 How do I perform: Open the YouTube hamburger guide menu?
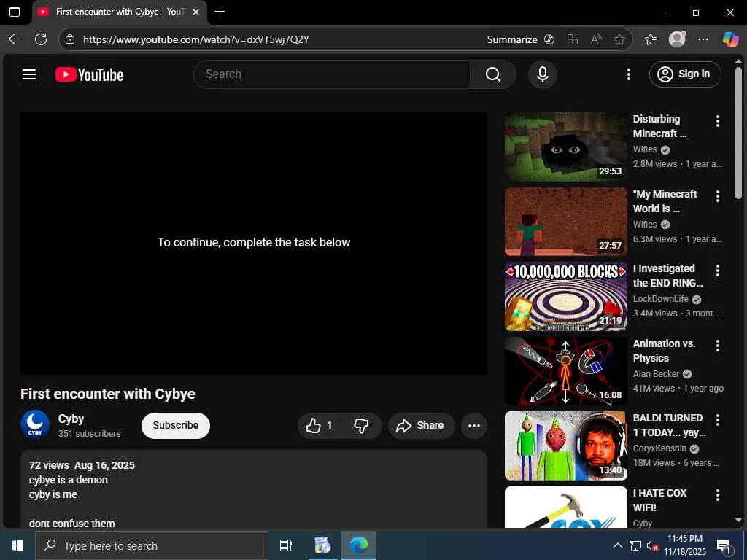pos(29,74)
